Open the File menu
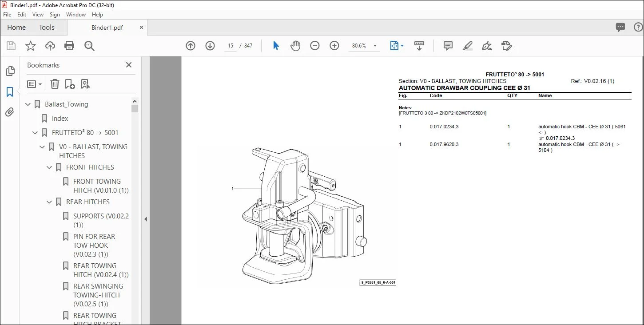This screenshot has height=325, width=644. (x=7, y=15)
